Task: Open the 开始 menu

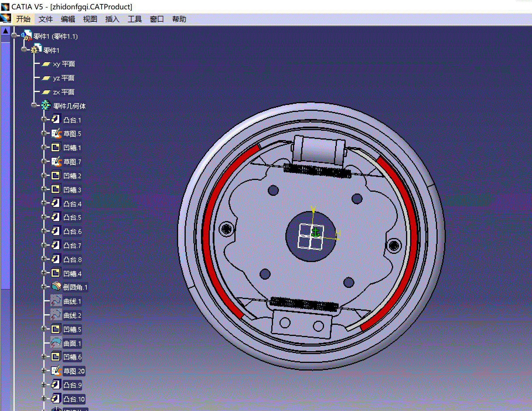Action: pyautogui.click(x=23, y=19)
